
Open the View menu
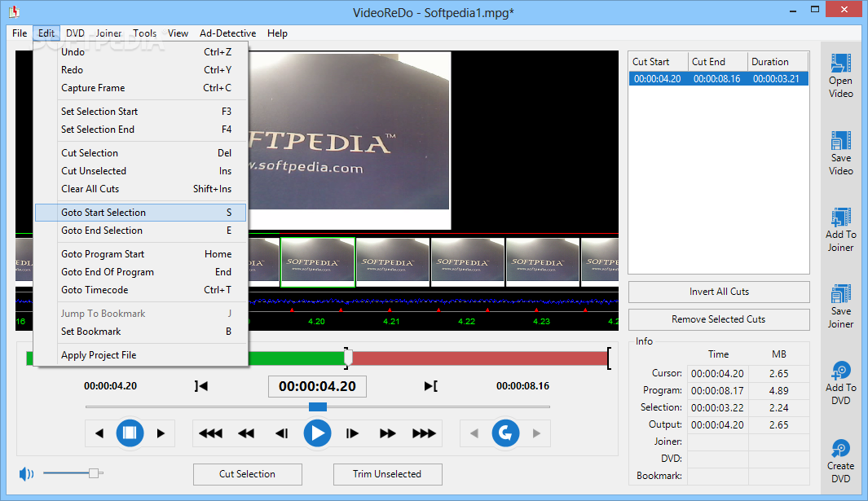(x=178, y=33)
